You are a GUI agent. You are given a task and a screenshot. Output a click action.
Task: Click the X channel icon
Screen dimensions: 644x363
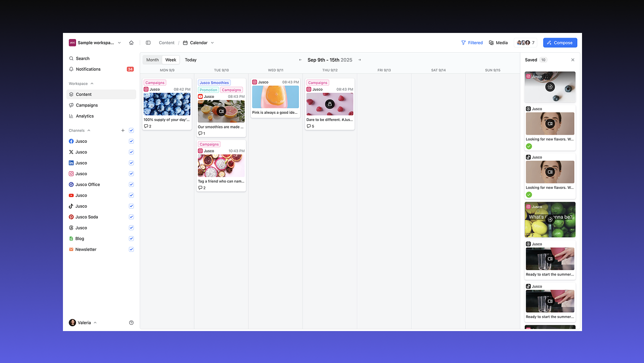pyautogui.click(x=71, y=152)
